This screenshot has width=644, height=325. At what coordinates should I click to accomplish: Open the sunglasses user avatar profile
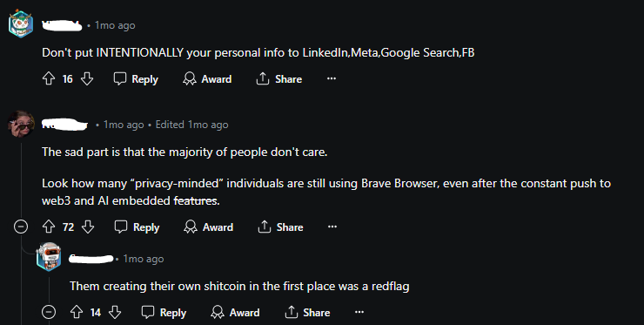[x=21, y=124]
